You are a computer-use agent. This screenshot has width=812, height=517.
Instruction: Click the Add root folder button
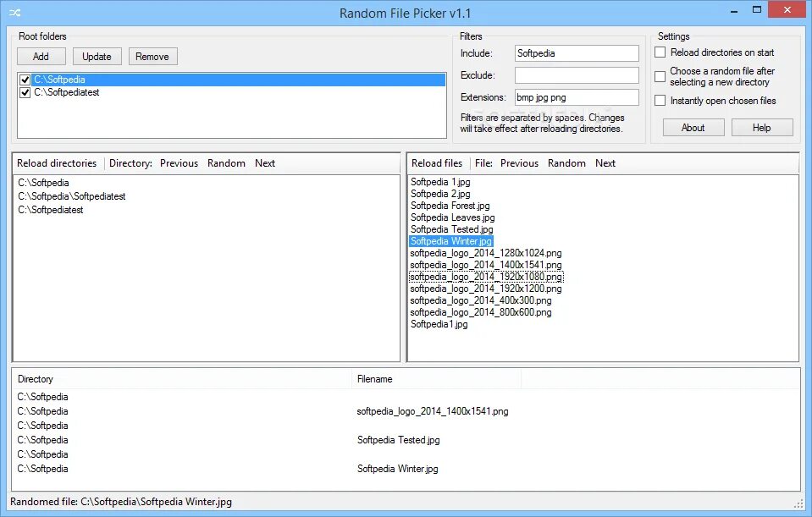(x=41, y=57)
